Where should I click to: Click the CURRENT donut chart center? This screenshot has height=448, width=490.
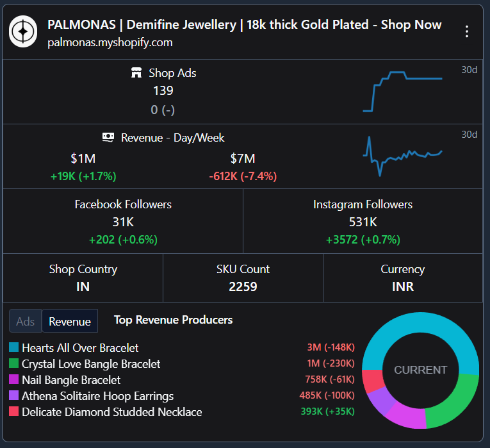[420, 370]
